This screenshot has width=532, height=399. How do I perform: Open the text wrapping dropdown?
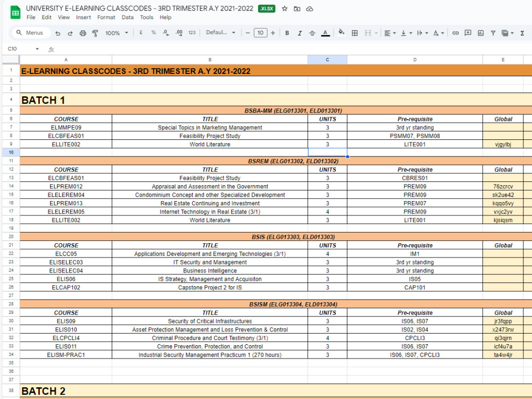click(422, 33)
